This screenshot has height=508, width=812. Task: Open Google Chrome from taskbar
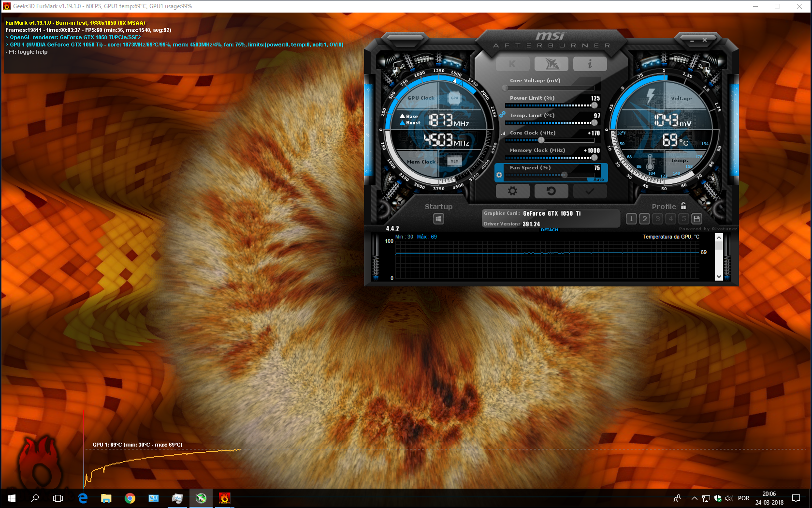(x=130, y=498)
